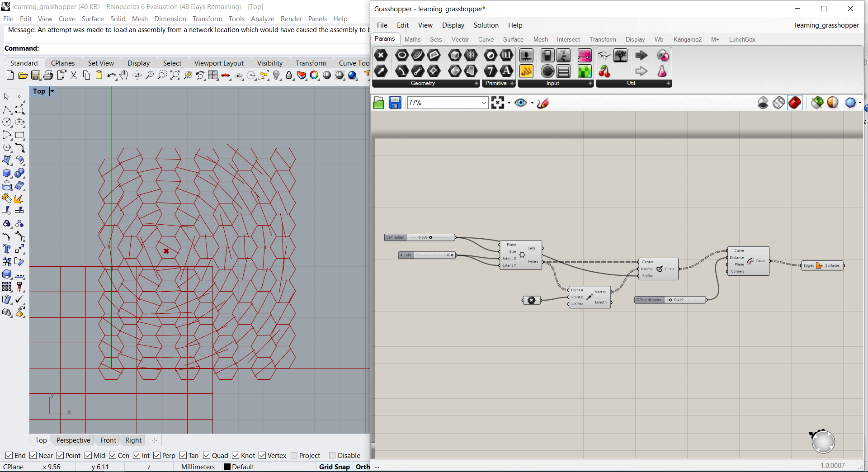The height and width of the screenshot is (472, 868).
Task: Toggle the Quad osnap checkbox
Action: pos(207,455)
